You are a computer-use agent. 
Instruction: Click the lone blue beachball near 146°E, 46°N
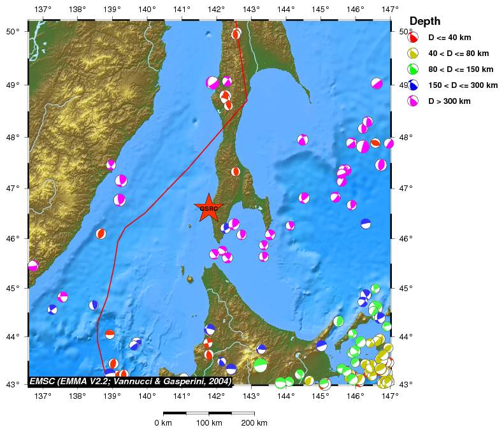pyautogui.click(x=365, y=224)
